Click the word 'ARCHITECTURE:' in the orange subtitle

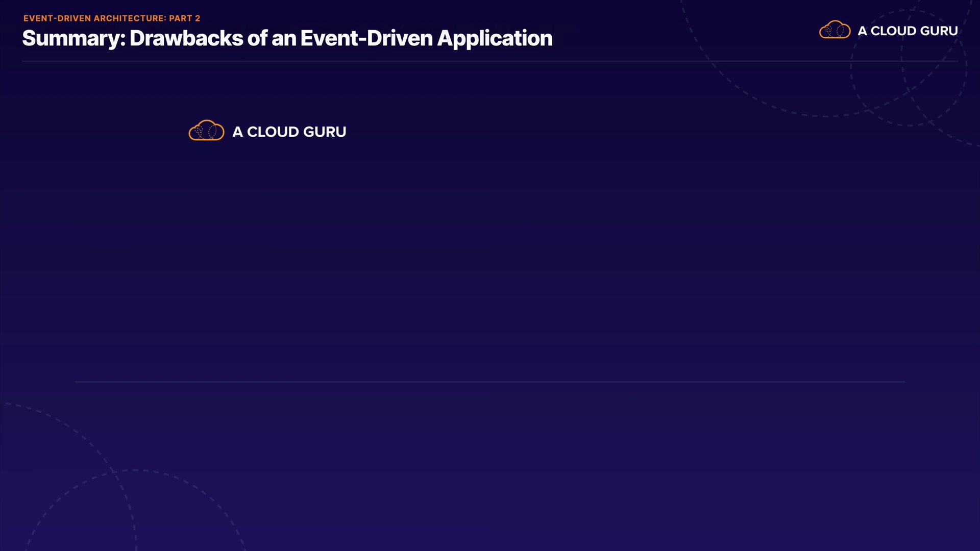click(x=130, y=18)
